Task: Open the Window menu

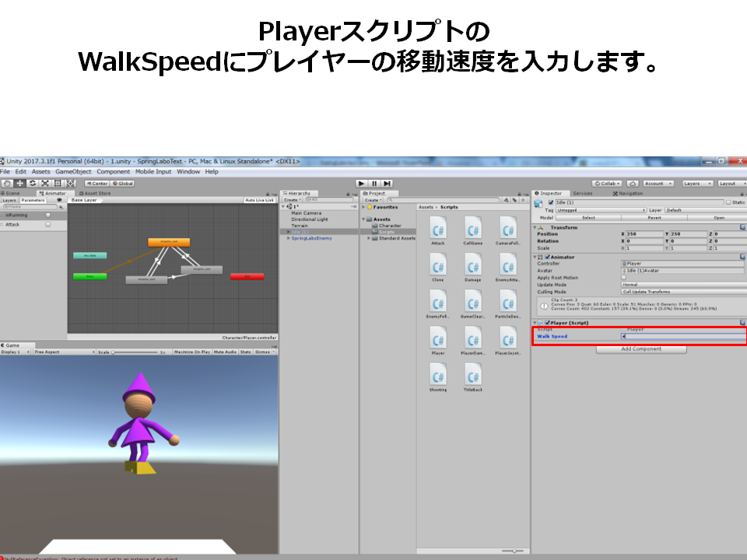Action: pos(188,172)
